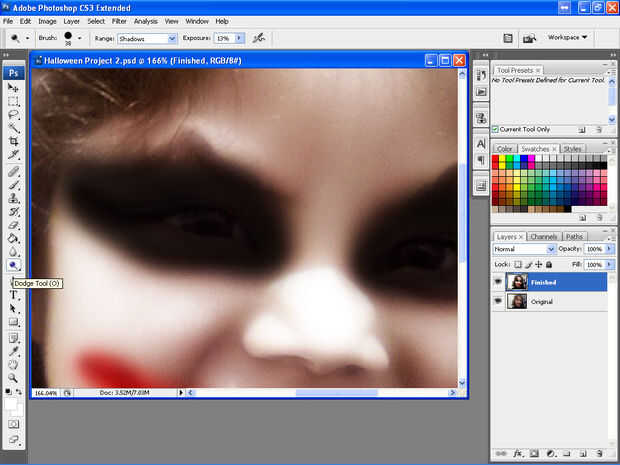Screen dimensions: 620x465
Task: Enable the airbrush option in options bar
Action: pos(259,38)
